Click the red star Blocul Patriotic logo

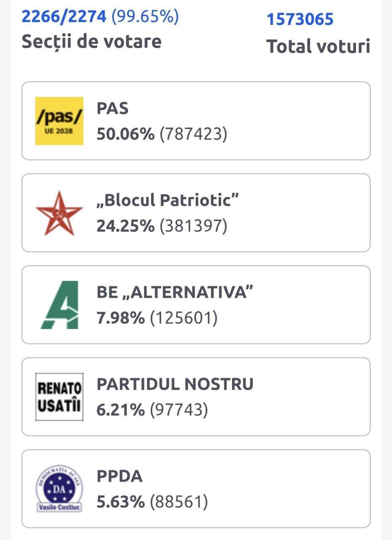[x=59, y=213]
